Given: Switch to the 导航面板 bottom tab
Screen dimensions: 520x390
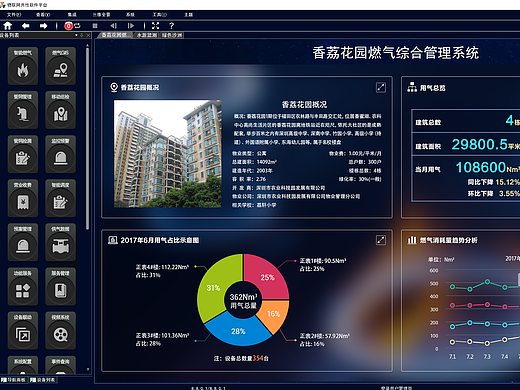Looking at the screenshot, I should [x=14, y=380].
